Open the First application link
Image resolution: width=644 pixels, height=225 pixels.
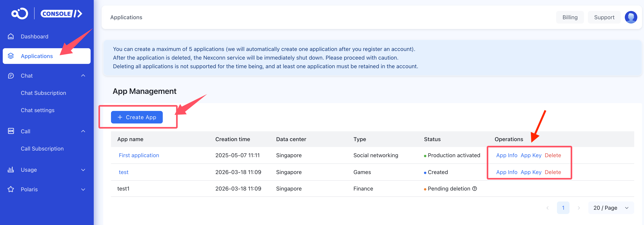[139, 155]
